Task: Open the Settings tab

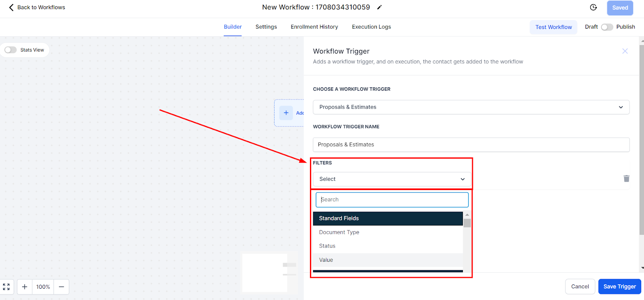Action: pyautogui.click(x=266, y=27)
